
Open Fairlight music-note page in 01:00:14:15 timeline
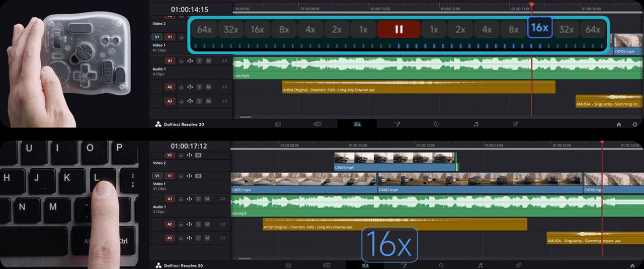476,124
